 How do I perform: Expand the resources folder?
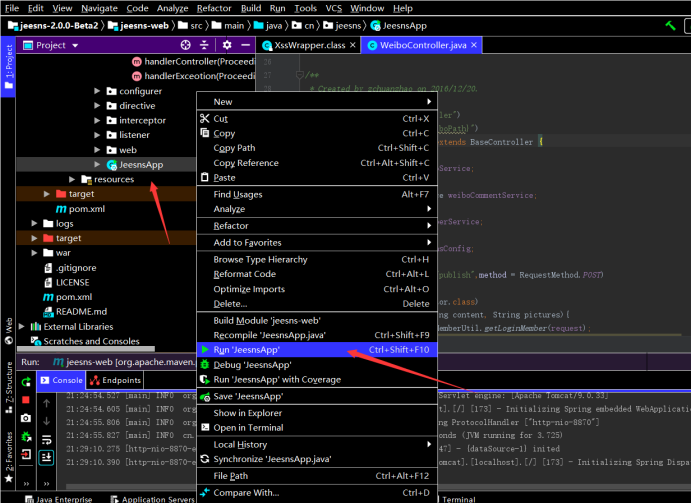pyautogui.click(x=72, y=179)
